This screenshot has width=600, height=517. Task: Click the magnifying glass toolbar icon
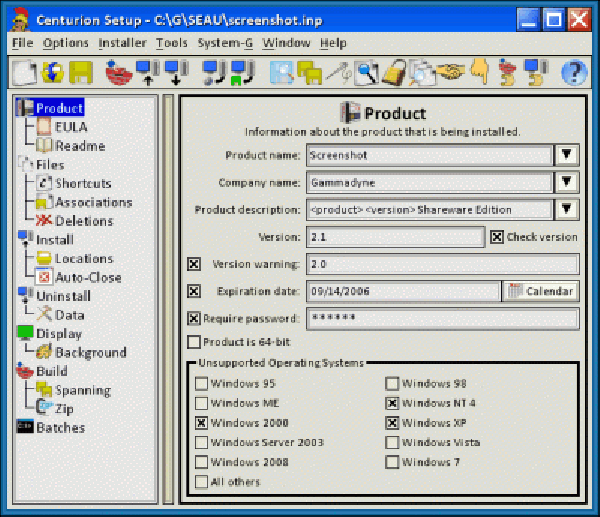click(x=367, y=73)
